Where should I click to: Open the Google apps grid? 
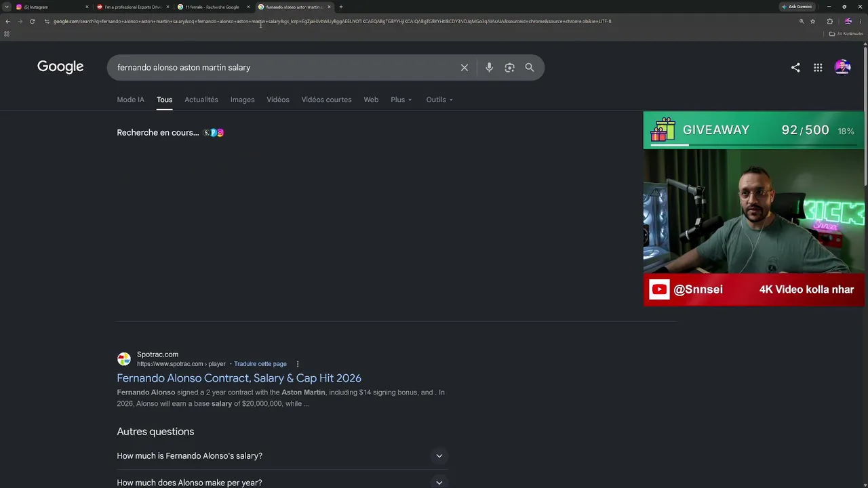coord(818,67)
